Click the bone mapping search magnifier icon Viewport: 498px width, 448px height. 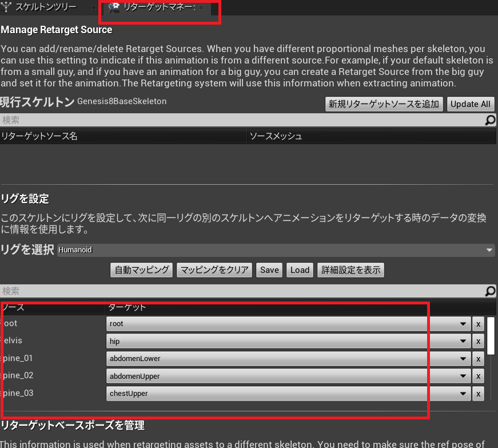pyautogui.click(x=491, y=291)
